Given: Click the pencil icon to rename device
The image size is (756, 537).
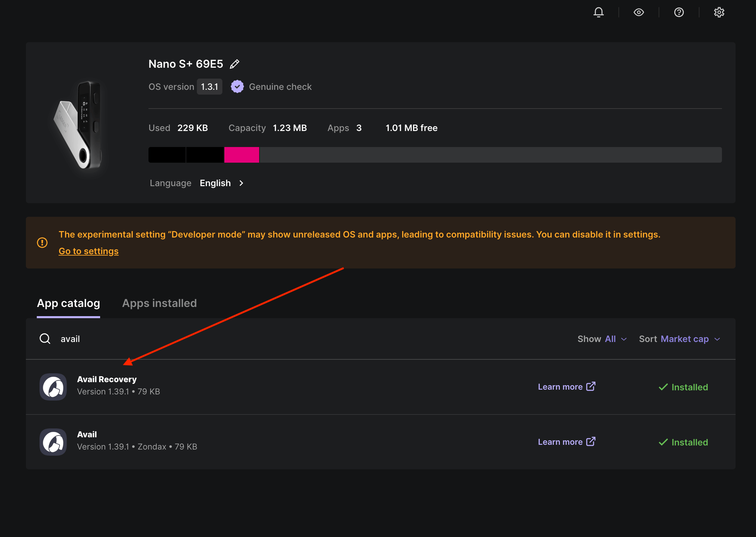Looking at the screenshot, I should coord(235,64).
